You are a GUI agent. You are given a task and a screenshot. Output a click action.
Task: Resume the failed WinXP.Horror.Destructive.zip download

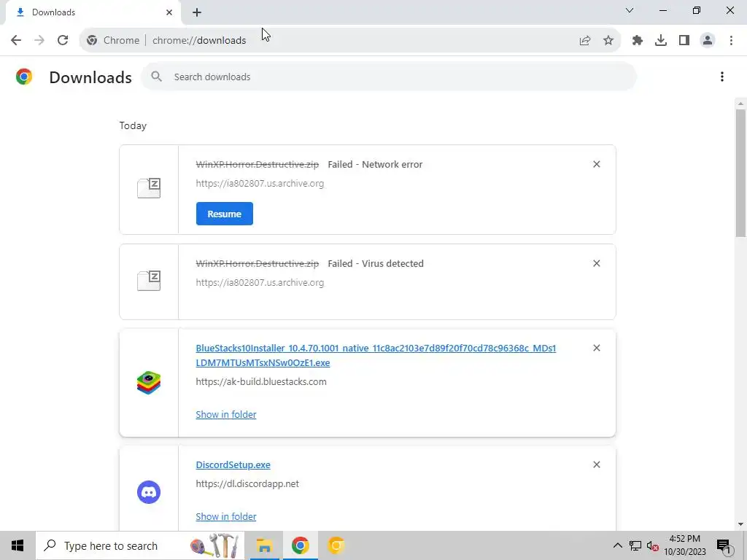coord(225,214)
